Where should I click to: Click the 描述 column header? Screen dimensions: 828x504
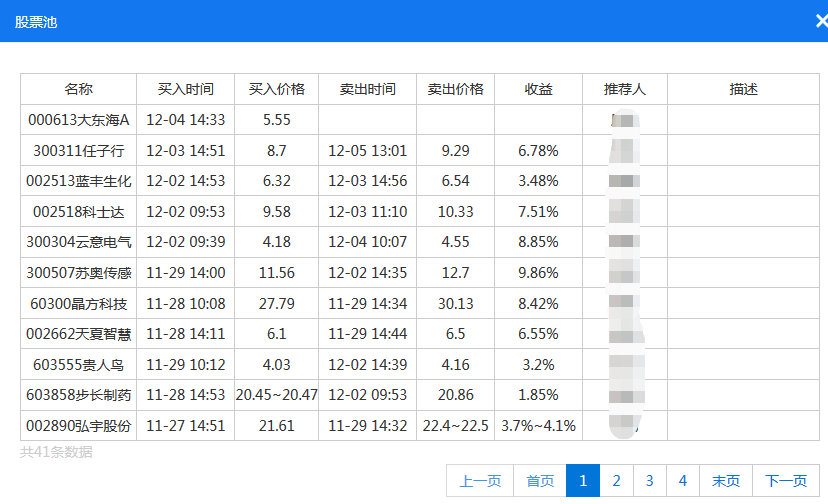(744, 89)
